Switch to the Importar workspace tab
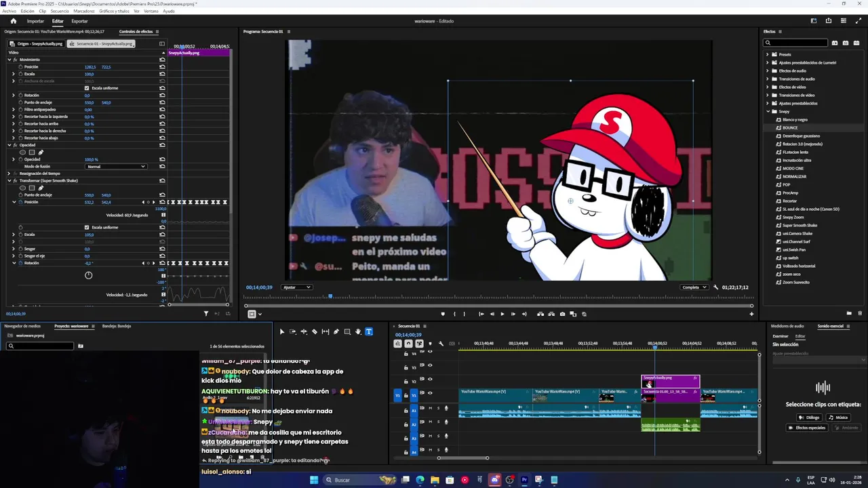The image size is (868, 488). pyautogui.click(x=35, y=21)
